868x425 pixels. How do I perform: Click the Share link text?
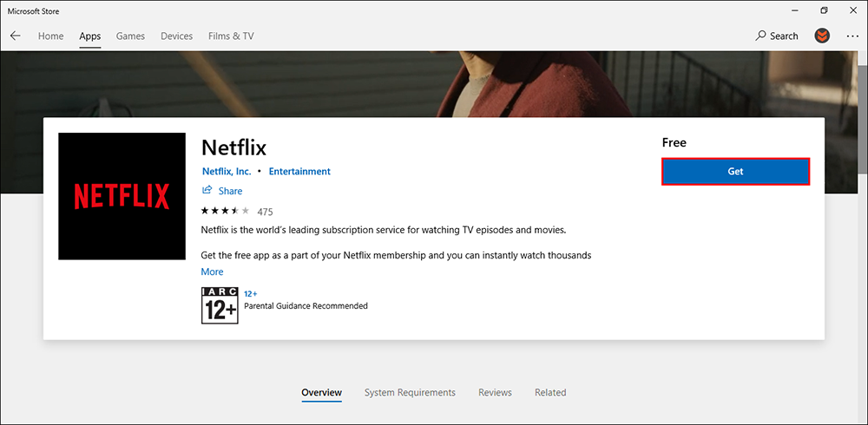(230, 191)
